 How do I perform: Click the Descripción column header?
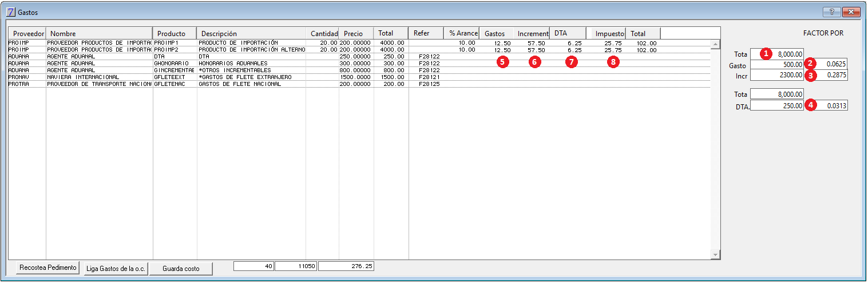tap(251, 33)
